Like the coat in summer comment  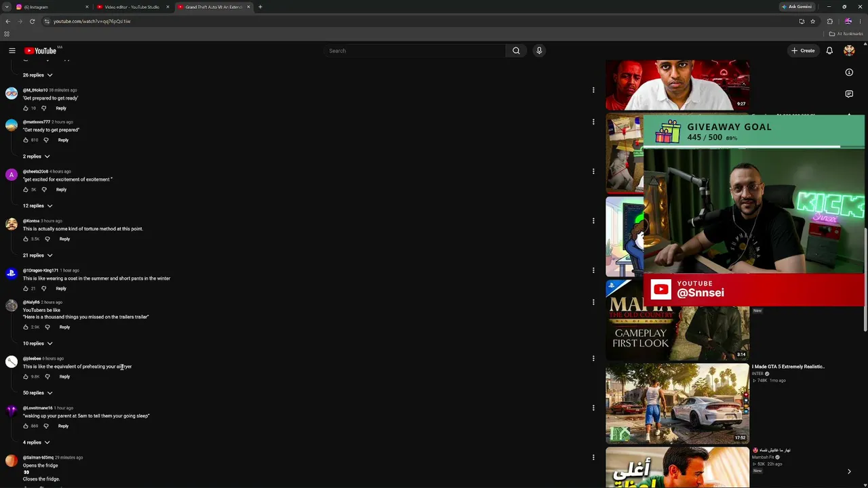pos(26,289)
